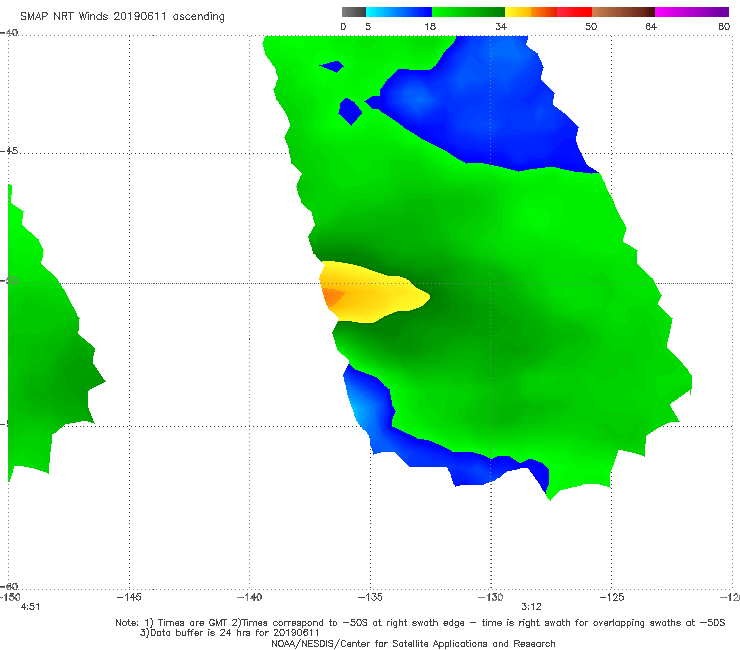Click the color bar label '64'

pos(651,27)
